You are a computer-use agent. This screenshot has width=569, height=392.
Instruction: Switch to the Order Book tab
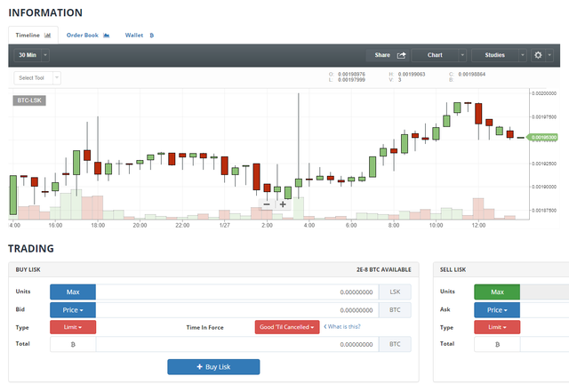coord(87,35)
